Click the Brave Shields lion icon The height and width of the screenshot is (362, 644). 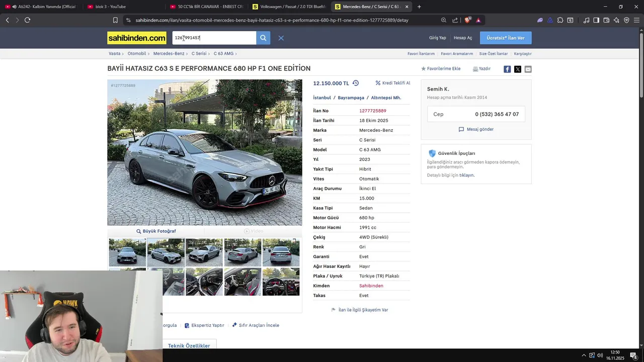tap(467, 20)
